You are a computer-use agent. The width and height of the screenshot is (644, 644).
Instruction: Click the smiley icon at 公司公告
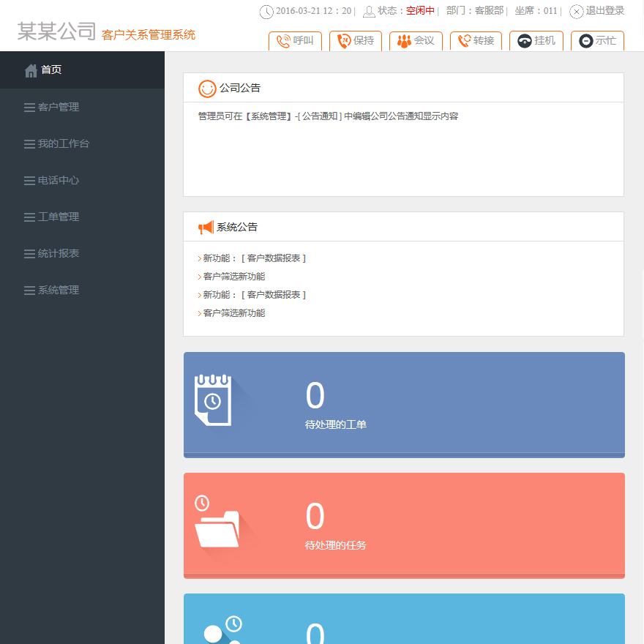(207, 89)
